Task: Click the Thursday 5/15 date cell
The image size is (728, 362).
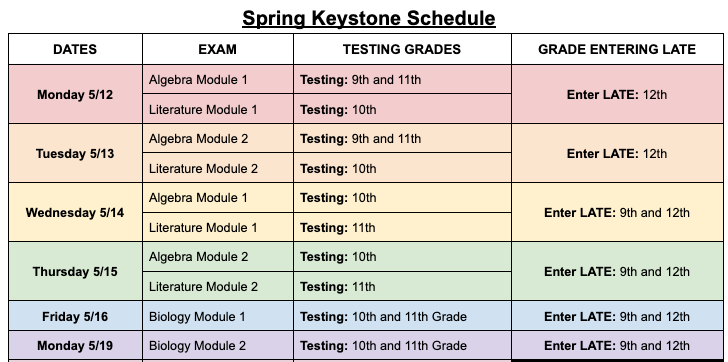Action: [x=75, y=271]
